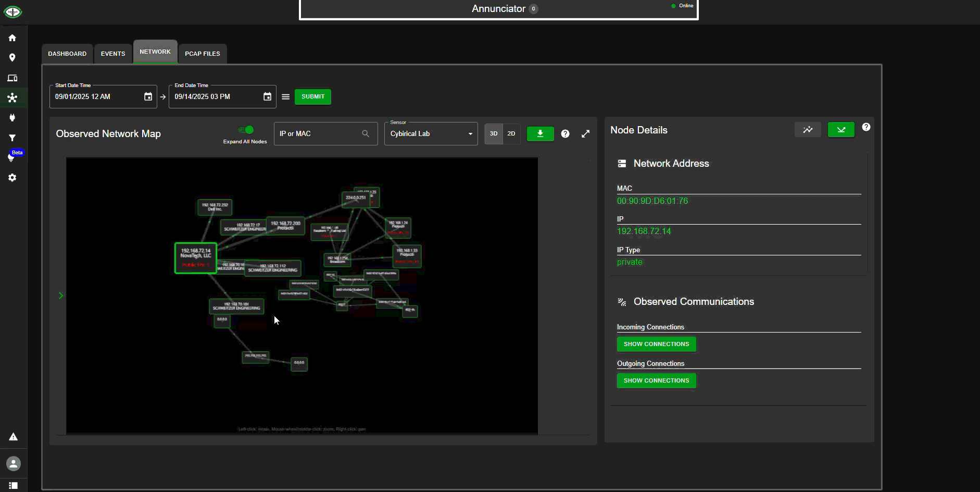Open the location pin sidebar icon
This screenshot has height=492, width=980.
point(12,58)
